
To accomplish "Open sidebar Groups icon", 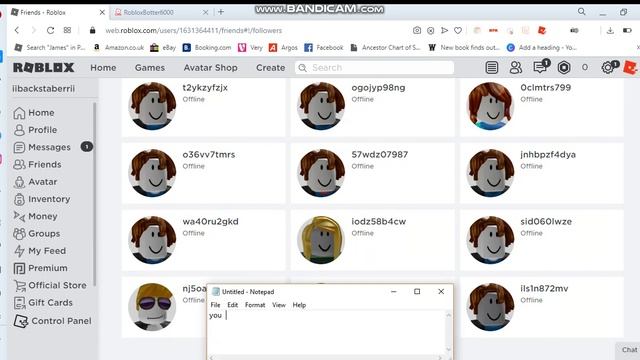I will coord(19,233).
